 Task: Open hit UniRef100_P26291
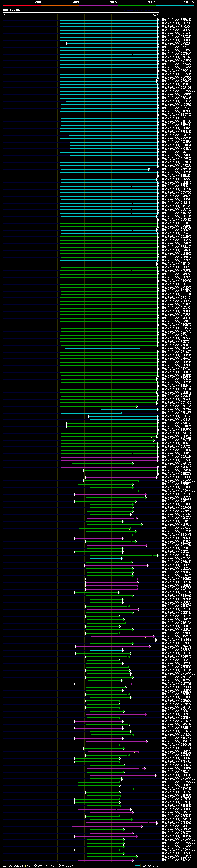tap(176, 23)
